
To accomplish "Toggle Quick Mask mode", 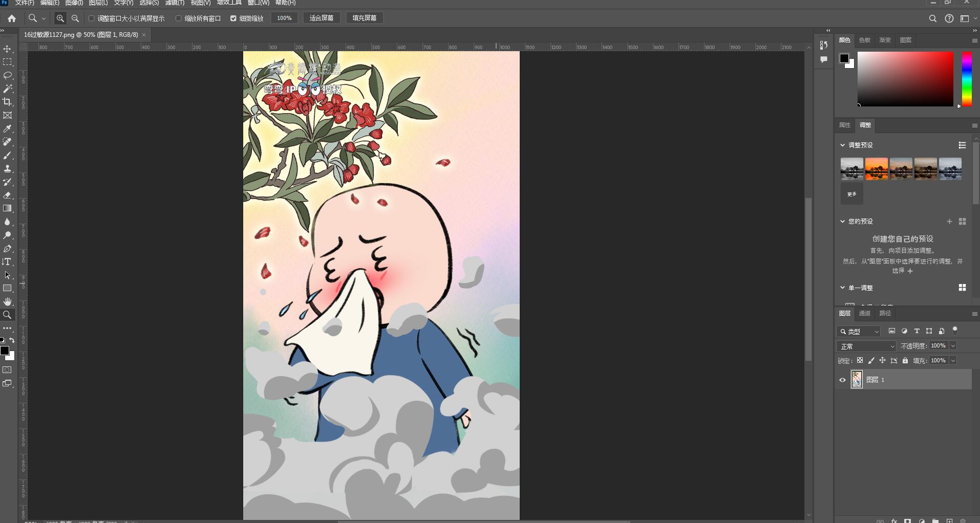I will pos(7,370).
